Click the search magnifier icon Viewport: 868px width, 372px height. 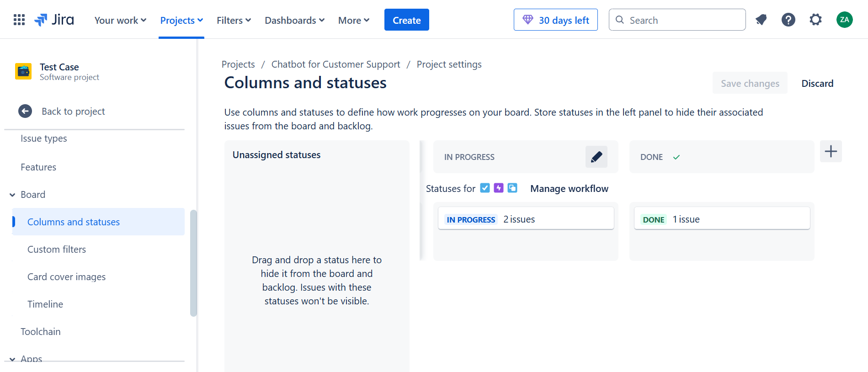coord(620,20)
